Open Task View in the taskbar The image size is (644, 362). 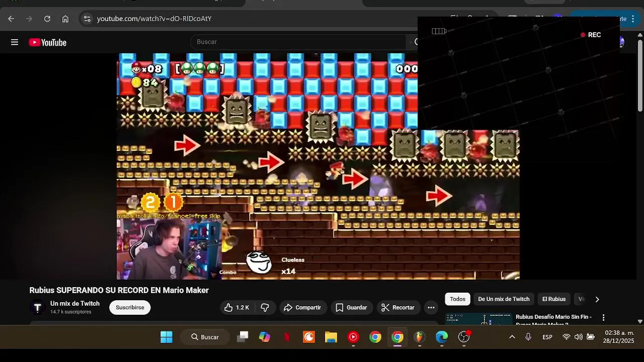pos(243,337)
